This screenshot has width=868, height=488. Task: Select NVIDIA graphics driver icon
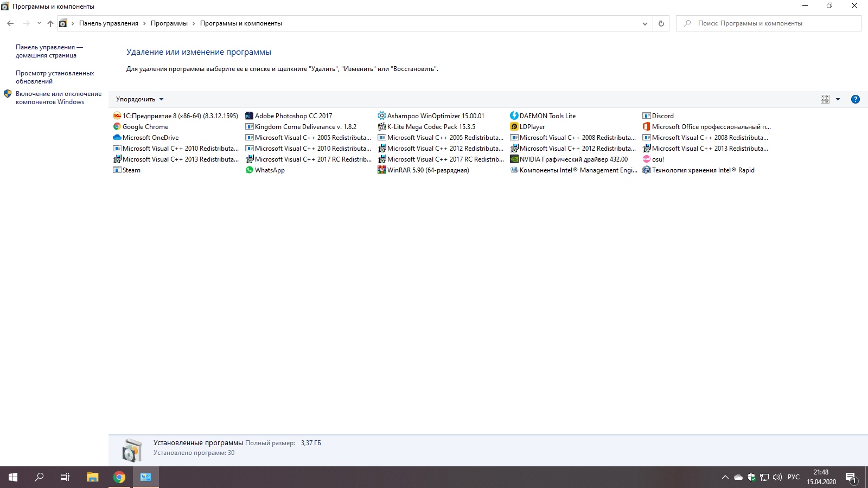click(514, 159)
